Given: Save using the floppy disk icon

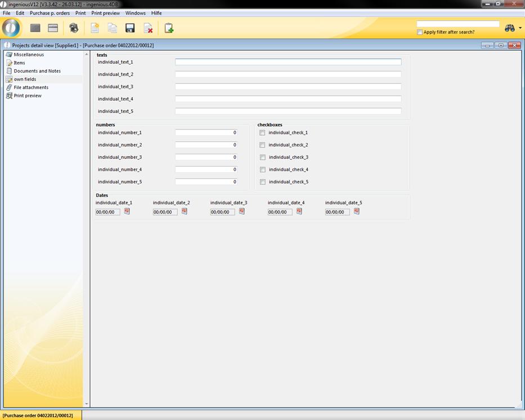Looking at the screenshot, I should (x=130, y=28).
